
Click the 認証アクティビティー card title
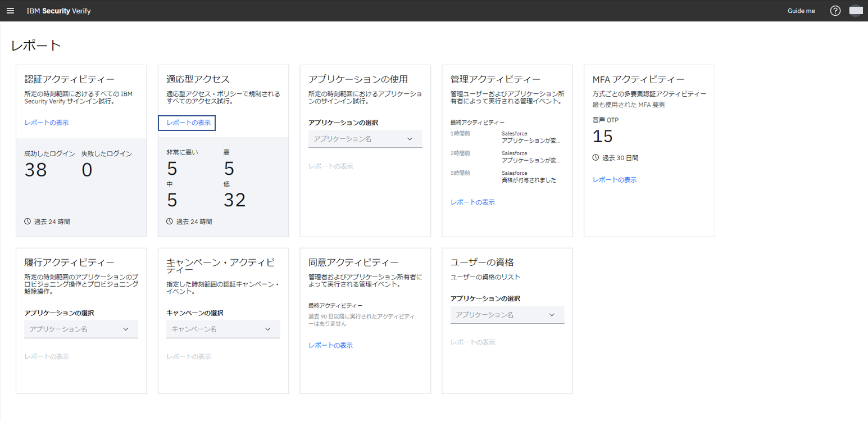(70, 79)
